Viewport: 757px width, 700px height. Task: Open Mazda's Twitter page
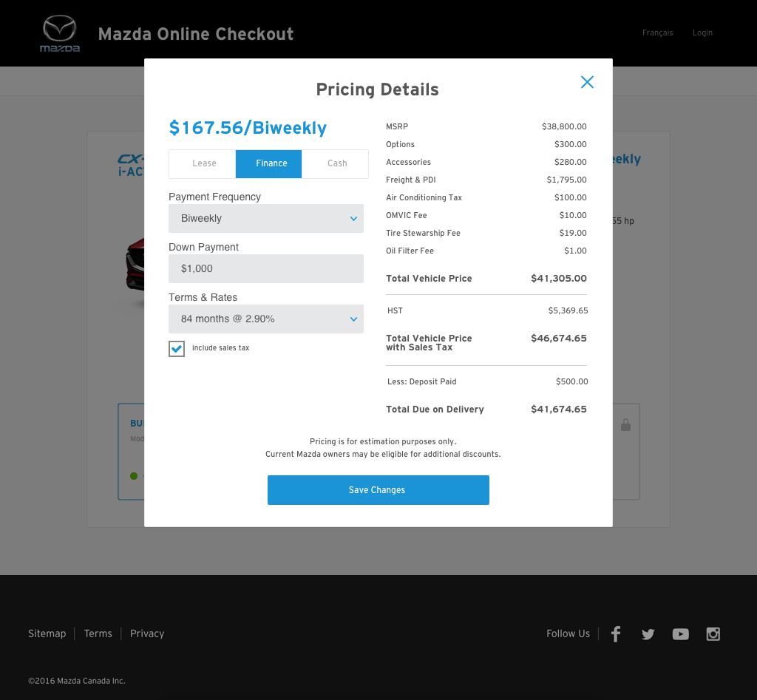(x=648, y=634)
